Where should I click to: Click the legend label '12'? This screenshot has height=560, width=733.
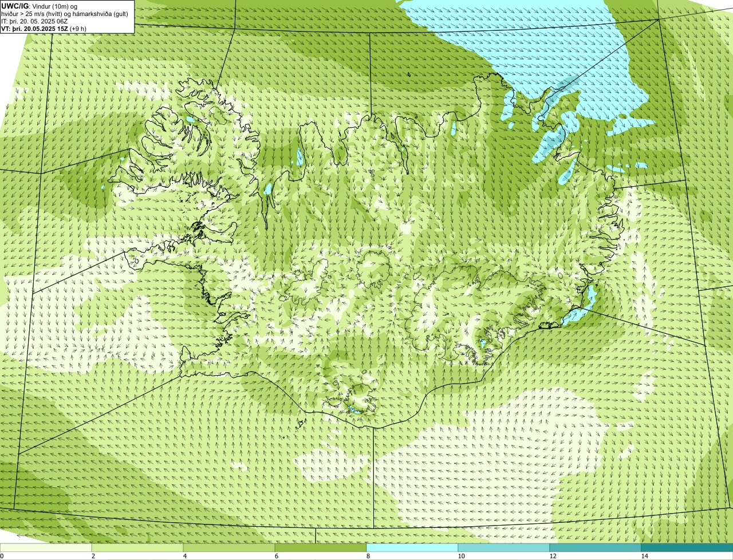pos(553,556)
